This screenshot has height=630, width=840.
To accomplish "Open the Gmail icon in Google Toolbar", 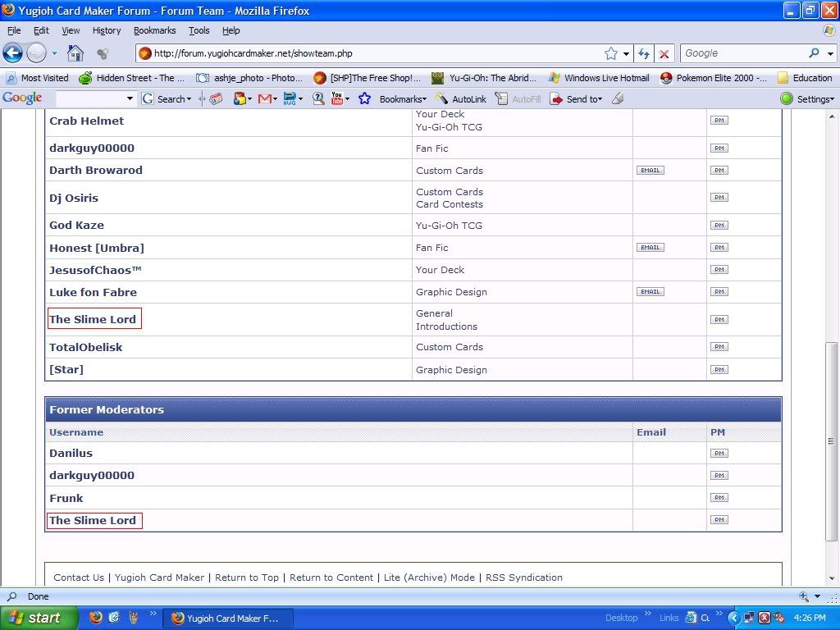I will tap(265, 98).
